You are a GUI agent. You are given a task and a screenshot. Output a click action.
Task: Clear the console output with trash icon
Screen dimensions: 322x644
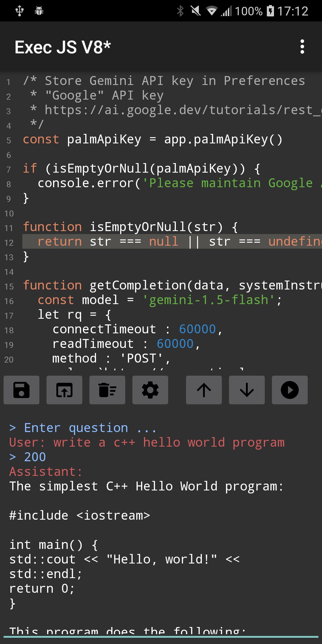(107, 390)
